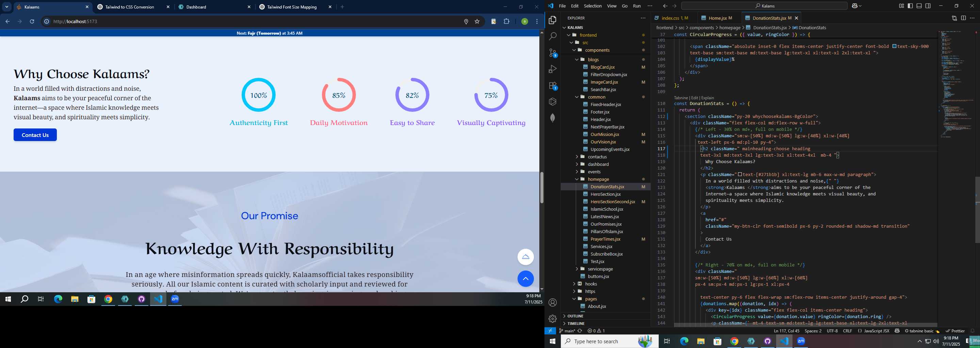
Task: Open the Selection menu
Action: [x=592, y=6]
